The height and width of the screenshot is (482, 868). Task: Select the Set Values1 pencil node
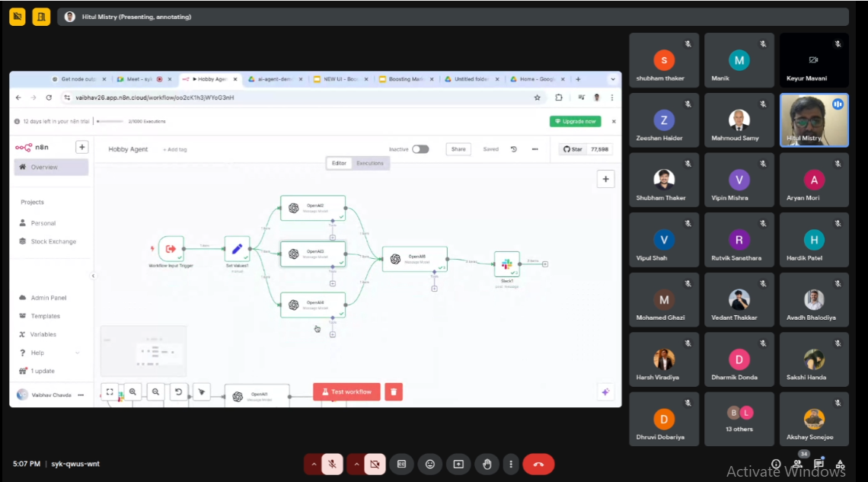pos(237,248)
